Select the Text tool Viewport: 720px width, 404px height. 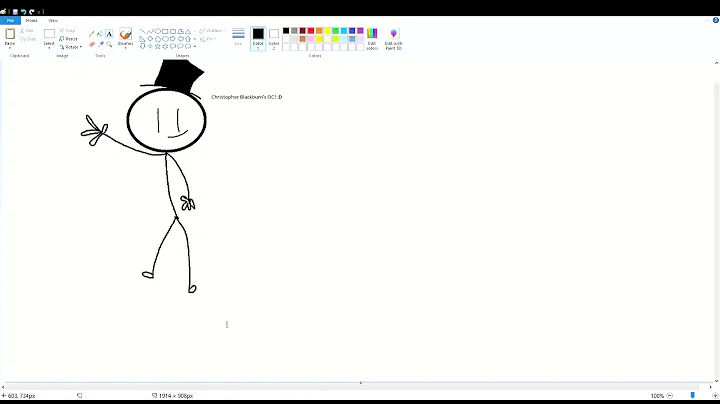pos(109,34)
